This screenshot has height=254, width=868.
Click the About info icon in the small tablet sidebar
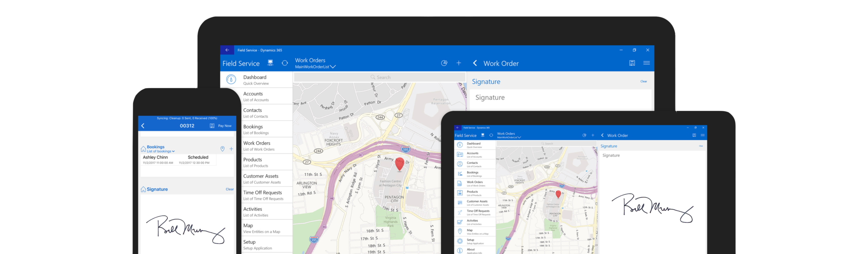click(460, 251)
